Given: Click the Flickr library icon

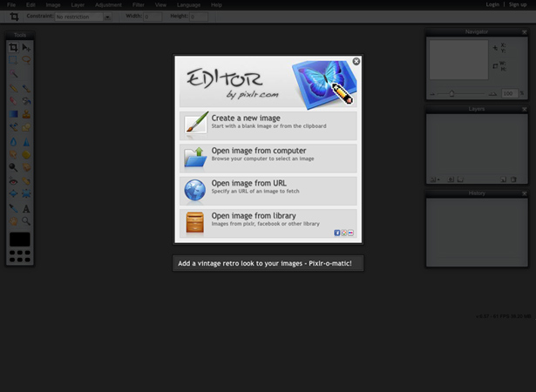Looking at the screenshot, I should click(x=350, y=233).
